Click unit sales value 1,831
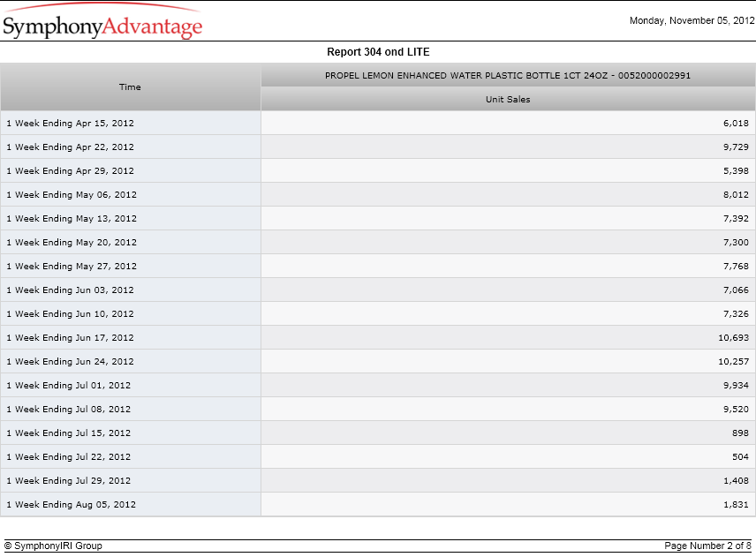The width and height of the screenshot is (756, 557). [x=736, y=505]
